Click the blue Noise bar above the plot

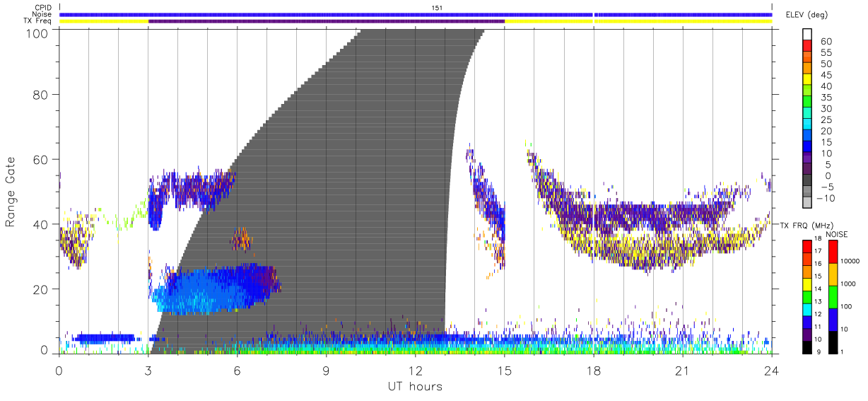(x=416, y=14)
